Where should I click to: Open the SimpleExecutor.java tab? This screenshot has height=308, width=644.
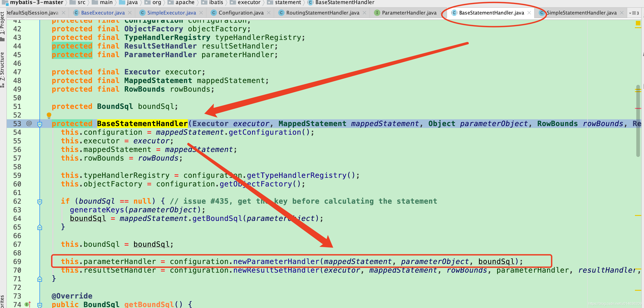(171, 13)
